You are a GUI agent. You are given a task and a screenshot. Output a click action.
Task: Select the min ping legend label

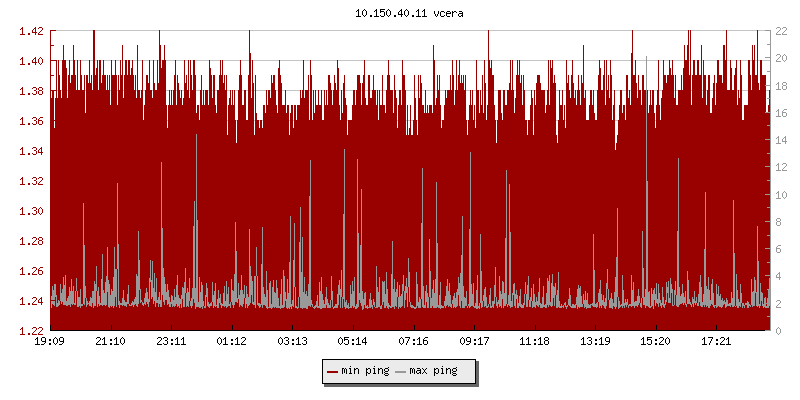pos(365,371)
